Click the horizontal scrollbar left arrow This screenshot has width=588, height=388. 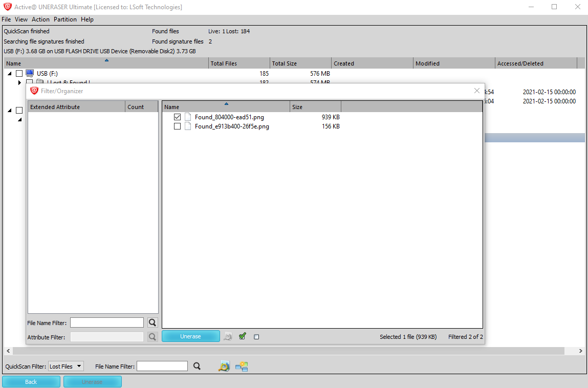(x=8, y=351)
